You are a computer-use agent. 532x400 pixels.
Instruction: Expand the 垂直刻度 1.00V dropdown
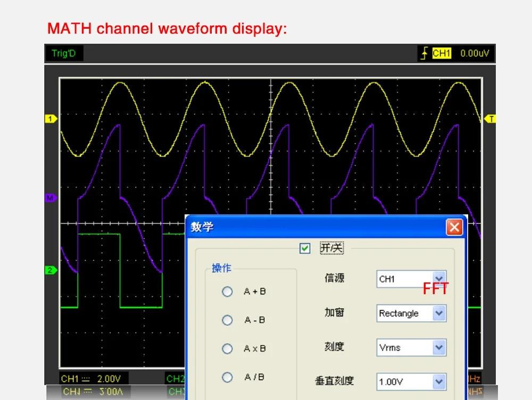(x=438, y=381)
